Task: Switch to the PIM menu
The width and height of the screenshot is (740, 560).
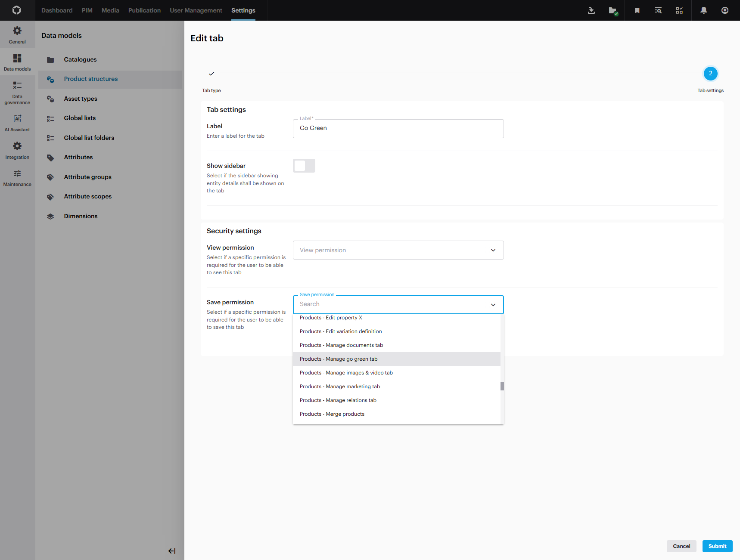Action: (x=87, y=10)
